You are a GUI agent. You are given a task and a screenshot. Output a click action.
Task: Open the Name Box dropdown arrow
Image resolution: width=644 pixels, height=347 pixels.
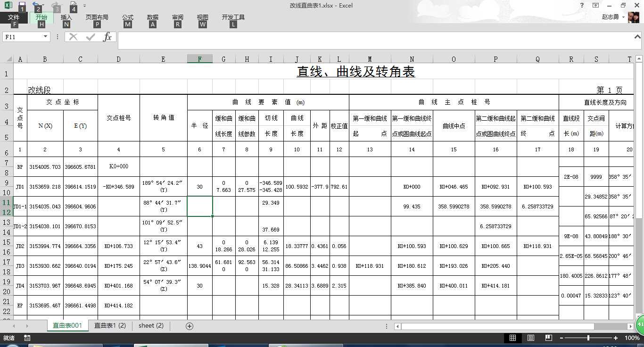(46, 37)
